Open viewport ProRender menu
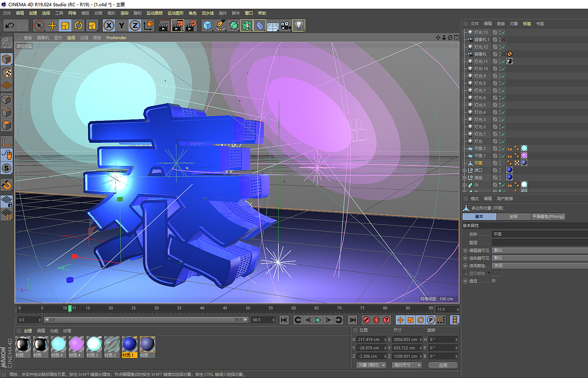The width and height of the screenshot is (588, 378). point(116,38)
